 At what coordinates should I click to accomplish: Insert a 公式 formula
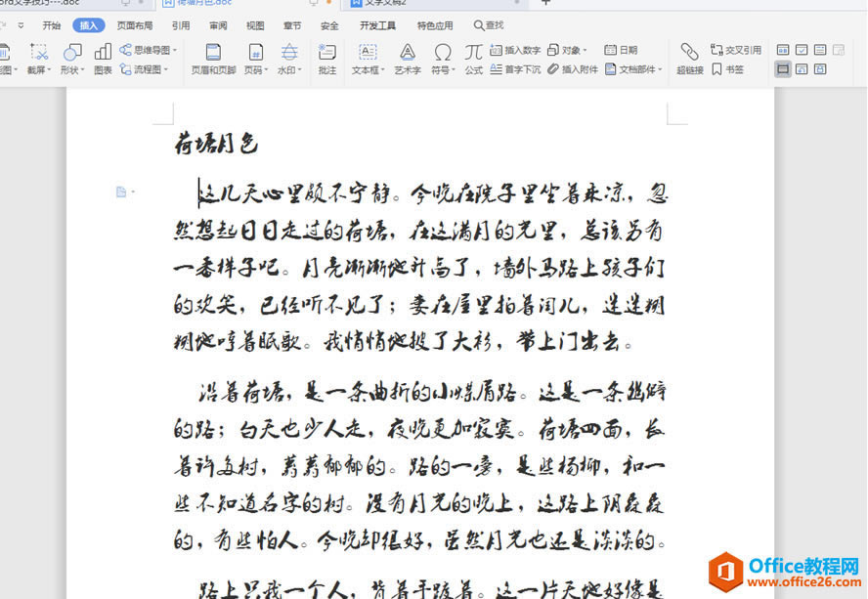473,58
